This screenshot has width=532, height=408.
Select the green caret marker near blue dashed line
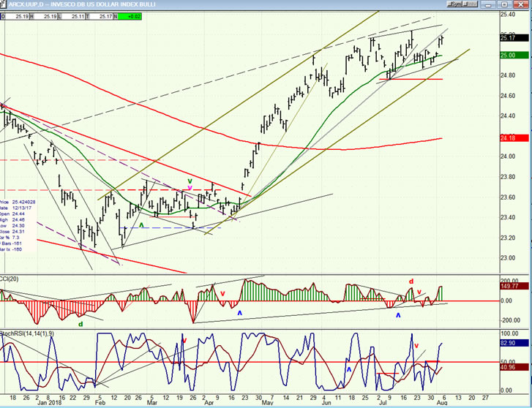pyautogui.click(x=141, y=225)
